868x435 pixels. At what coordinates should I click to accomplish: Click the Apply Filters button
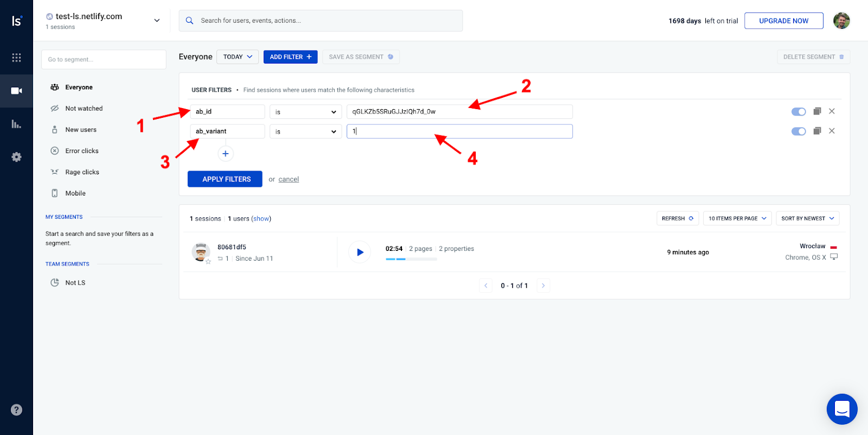pyautogui.click(x=225, y=179)
